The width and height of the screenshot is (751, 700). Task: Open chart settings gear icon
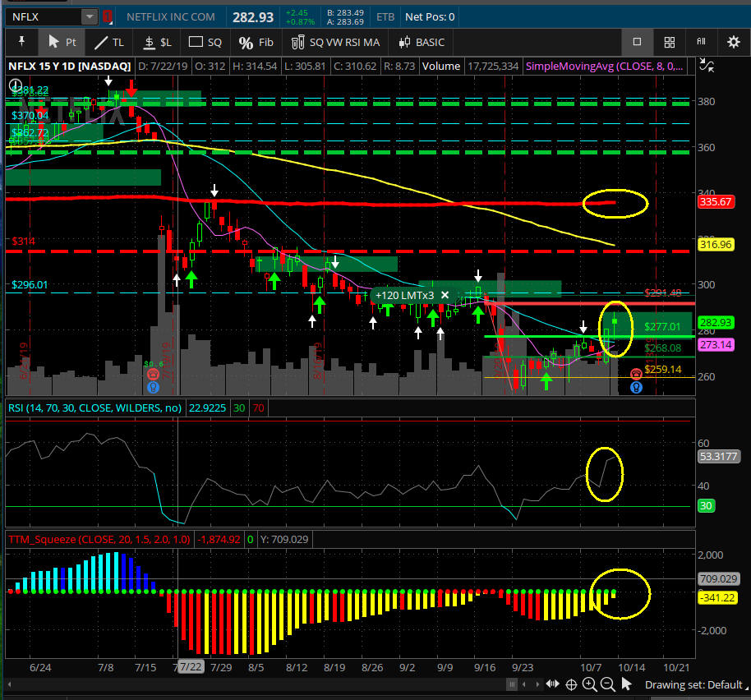(x=733, y=42)
